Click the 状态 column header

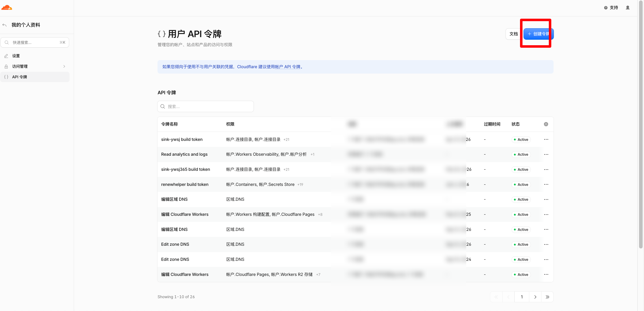[x=516, y=124]
